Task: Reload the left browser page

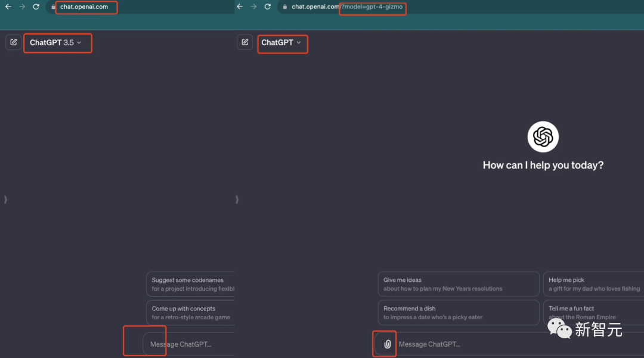Action: click(36, 7)
